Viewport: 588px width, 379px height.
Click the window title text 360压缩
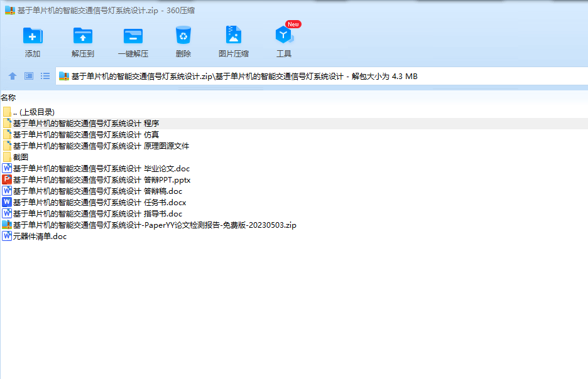click(x=180, y=11)
